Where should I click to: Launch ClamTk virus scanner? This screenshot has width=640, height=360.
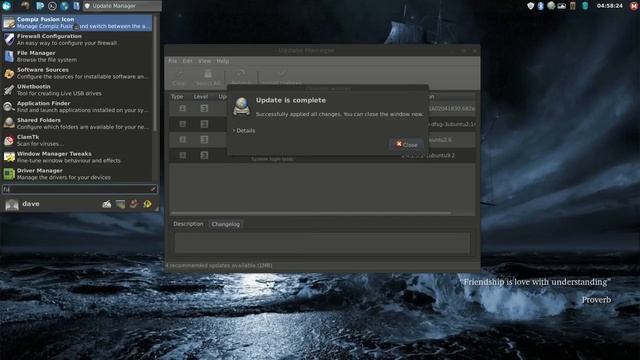click(77, 140)
